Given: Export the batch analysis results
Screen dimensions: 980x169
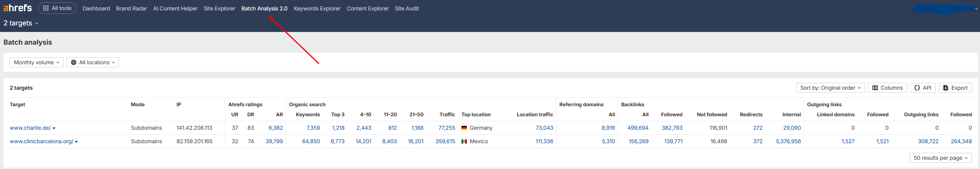Looking at the screenshot, I should point(955,88).
